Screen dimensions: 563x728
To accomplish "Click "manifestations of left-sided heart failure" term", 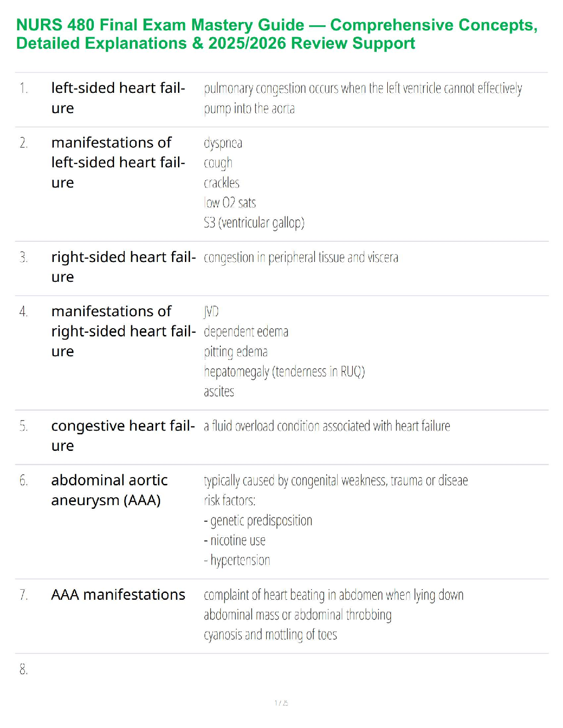I will (x=118, y=162).
